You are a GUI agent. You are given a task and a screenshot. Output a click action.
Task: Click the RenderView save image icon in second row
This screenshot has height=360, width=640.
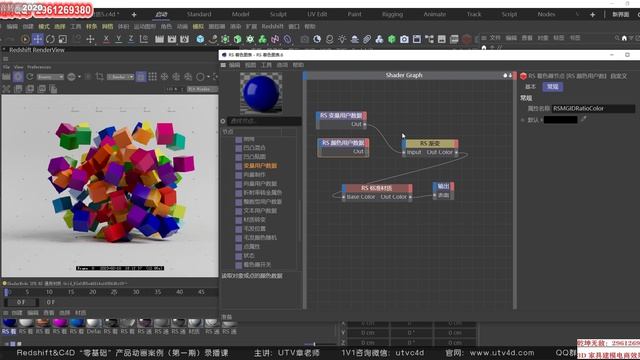pyautogui.click(x=18, y=89)
